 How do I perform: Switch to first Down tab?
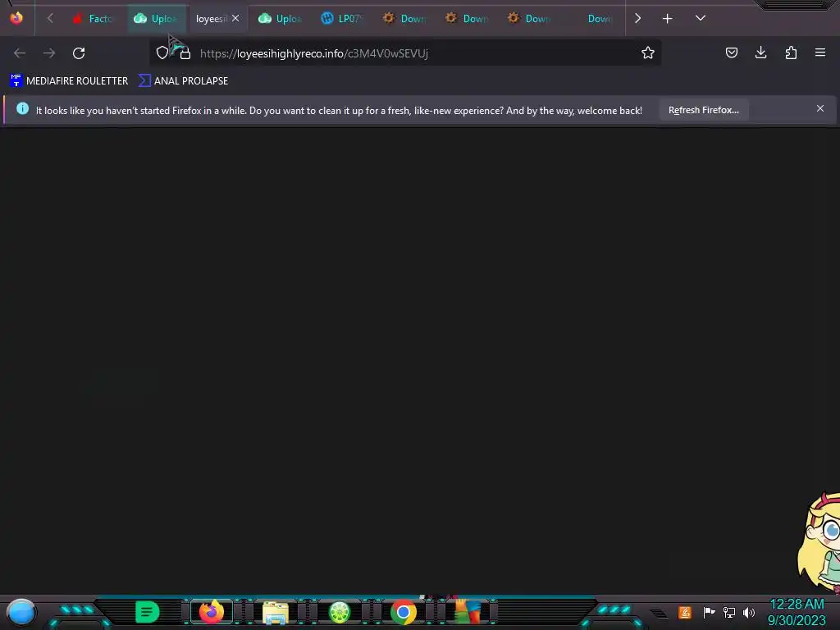coord(405,19)
